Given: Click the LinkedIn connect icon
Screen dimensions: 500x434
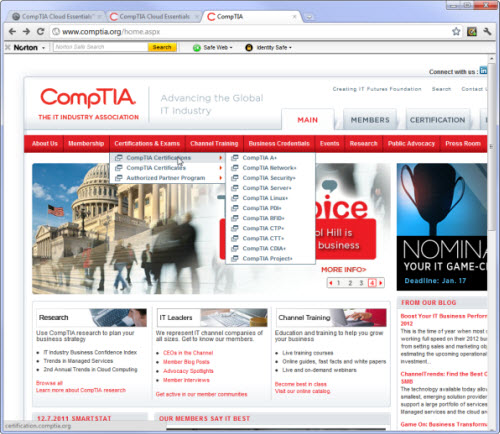Looking at the screenshot, I should click(x=483, y=71).
